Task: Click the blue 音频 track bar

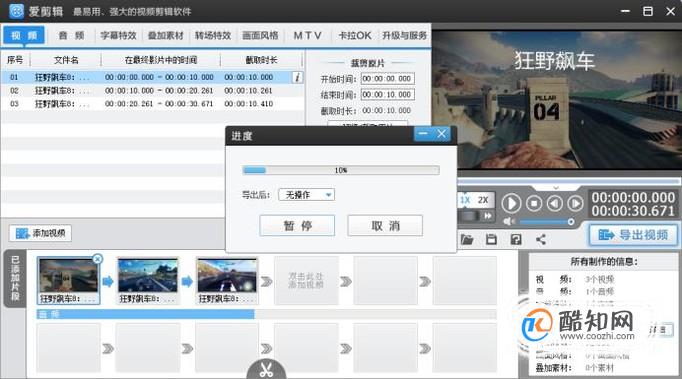Action: (146, 314)
